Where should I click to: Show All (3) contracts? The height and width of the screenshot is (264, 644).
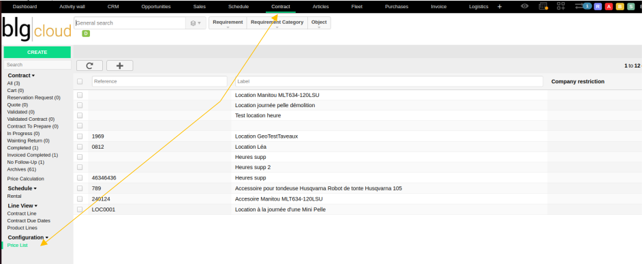(x=14, y=83)
